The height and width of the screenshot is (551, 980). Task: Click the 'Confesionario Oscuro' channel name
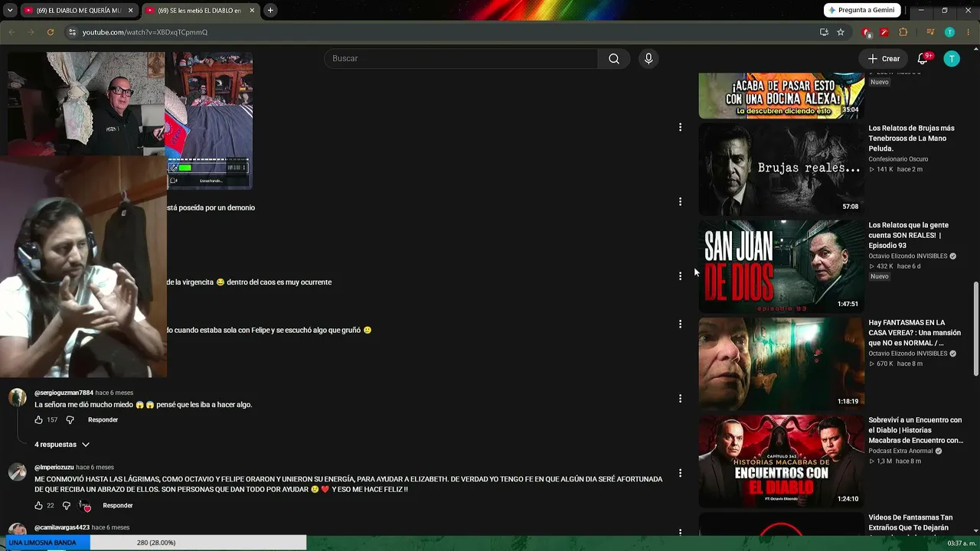[x=898, y=159]
